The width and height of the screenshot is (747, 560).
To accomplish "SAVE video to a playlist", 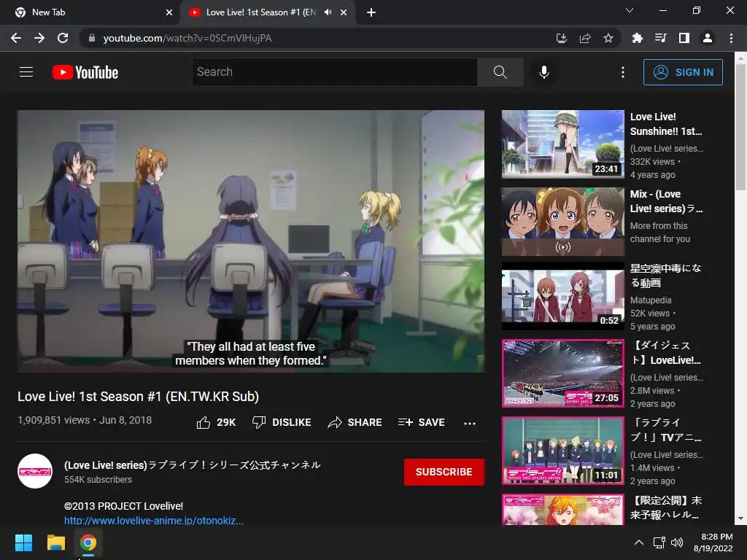I will tap(422, 422).
